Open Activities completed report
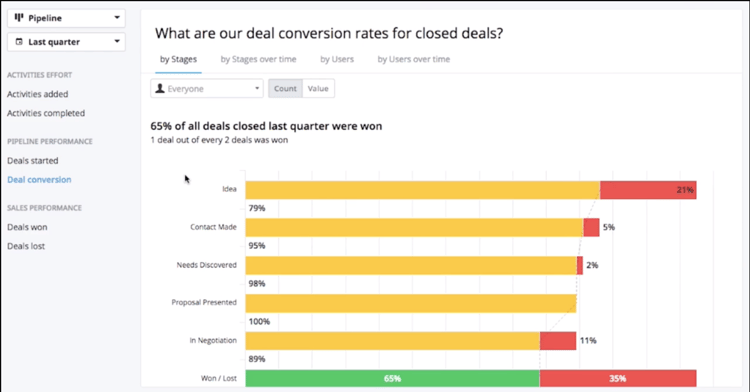The image size is (750, 392). 46,113
